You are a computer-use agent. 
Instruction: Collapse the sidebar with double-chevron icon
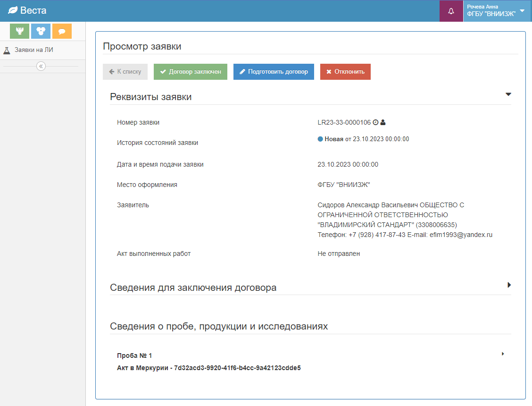[41, 66]
